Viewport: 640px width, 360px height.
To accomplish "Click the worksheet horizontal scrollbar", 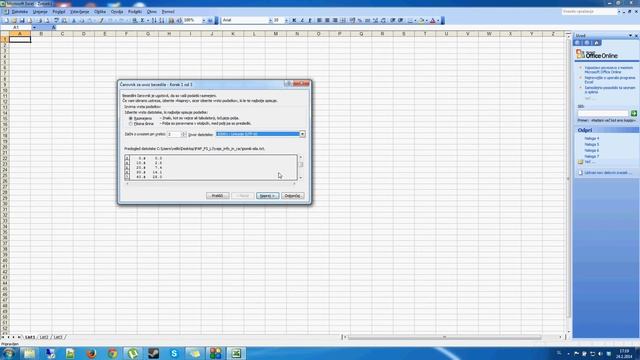I will coord(453,337).
